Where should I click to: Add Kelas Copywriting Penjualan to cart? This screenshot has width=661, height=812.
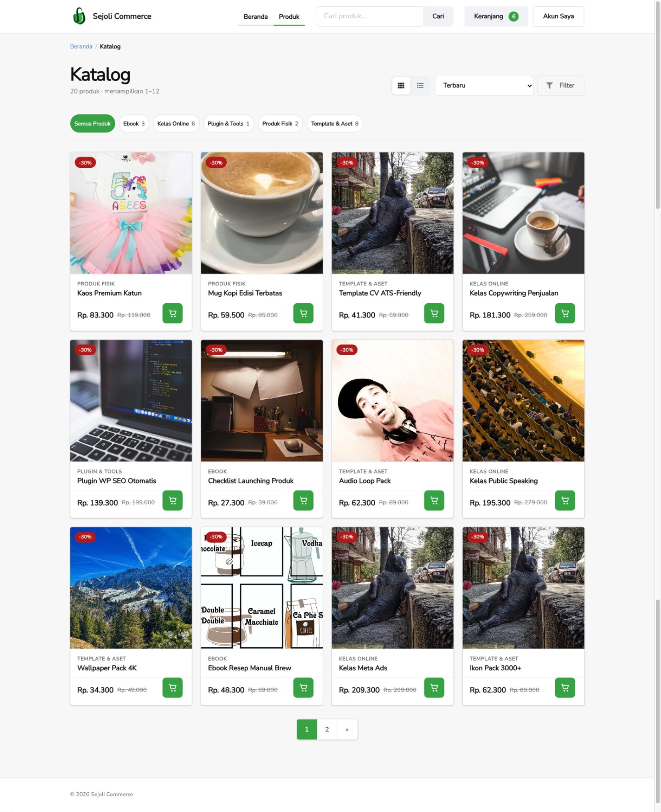565,313
